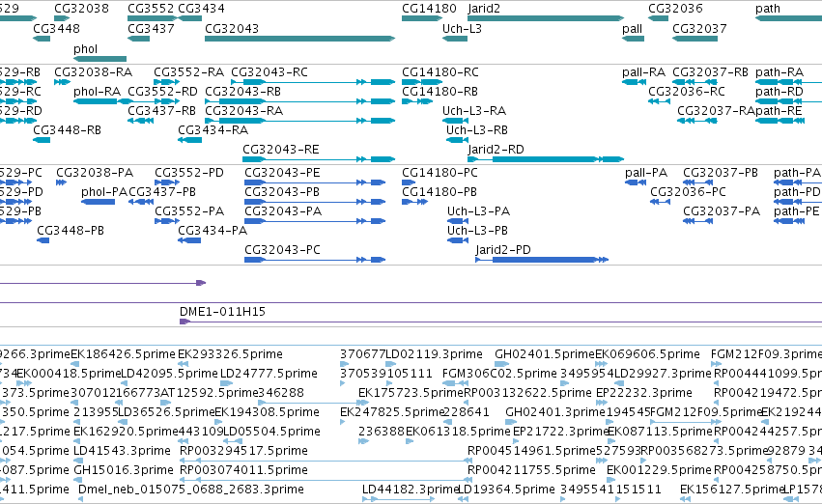Click protein CG14180-PC label
The image size is (822, 504).
click(x=439, y=173)
